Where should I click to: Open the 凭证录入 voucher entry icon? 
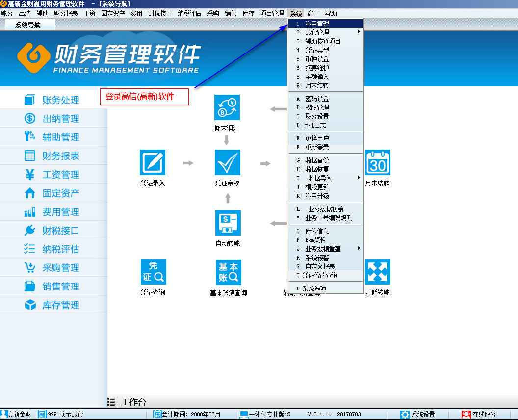(x=153, y=163)
